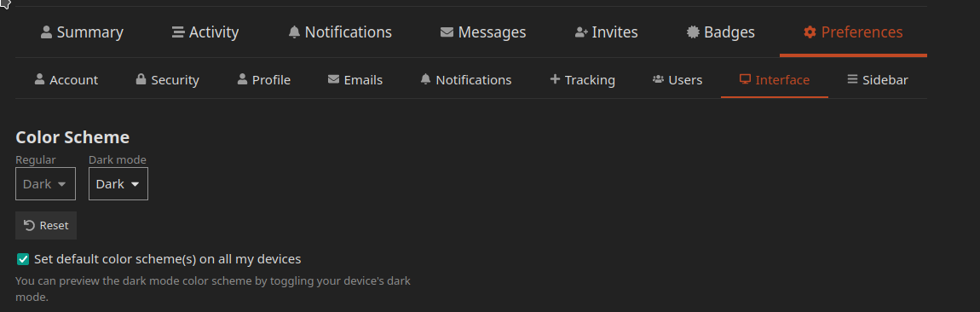Click the bell icon on the top Notifications tab

tap(294, 32)
